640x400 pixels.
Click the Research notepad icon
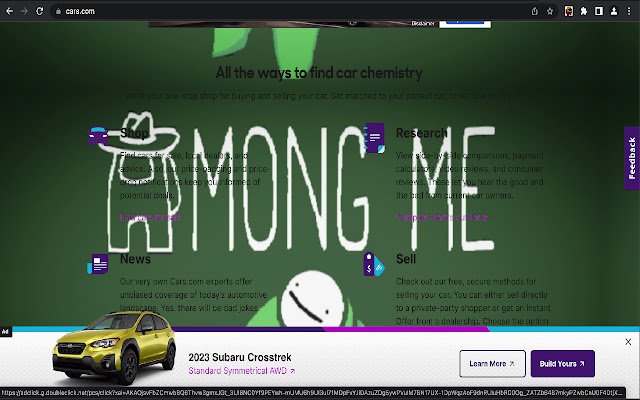(374, 138)
